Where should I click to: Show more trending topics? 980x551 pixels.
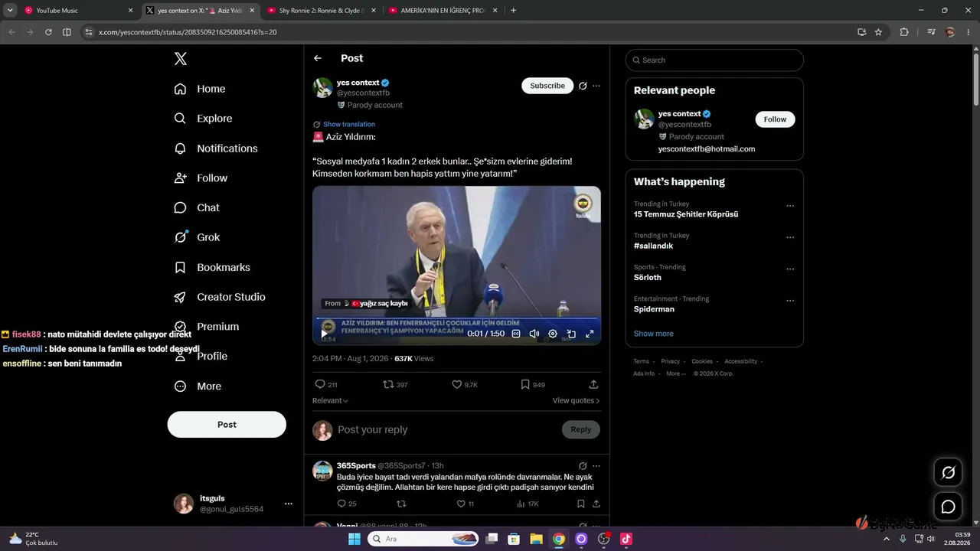pos(654,334)
